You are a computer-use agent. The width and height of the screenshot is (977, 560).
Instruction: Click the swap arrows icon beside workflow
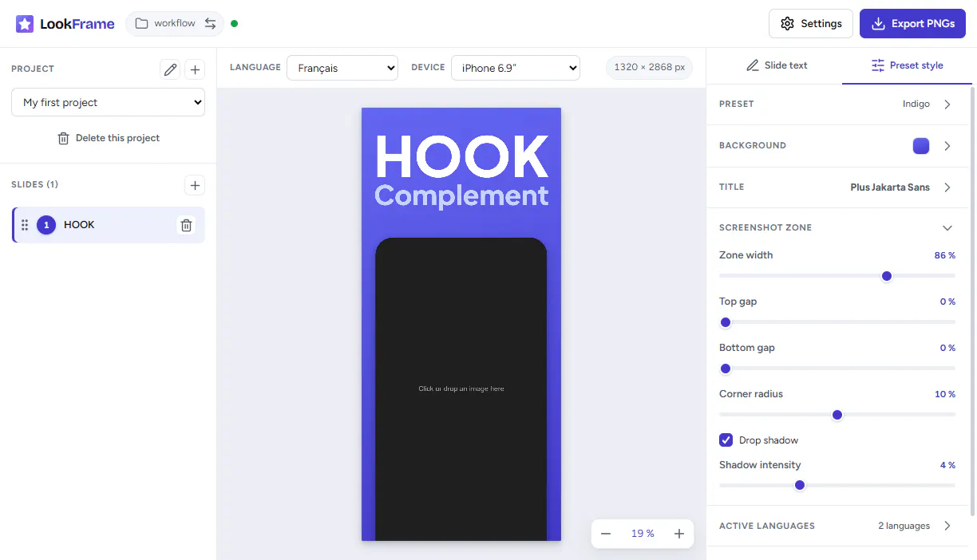click(x=210, y=24)
